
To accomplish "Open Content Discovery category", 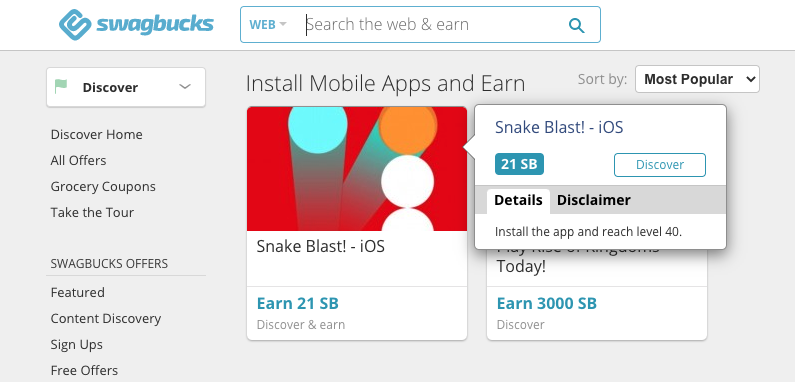I will [105, 318].
